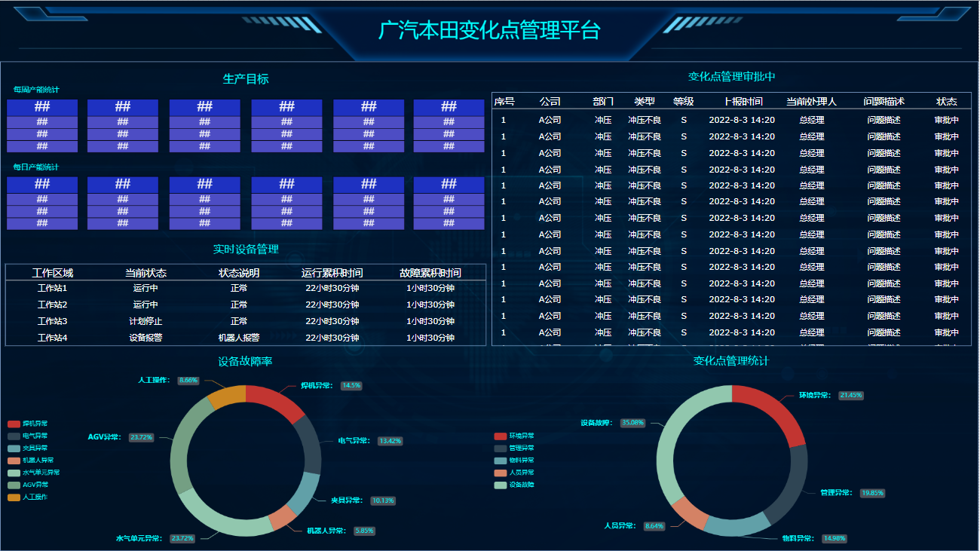Click the 8.66% percentage label

tap(188, 381)
